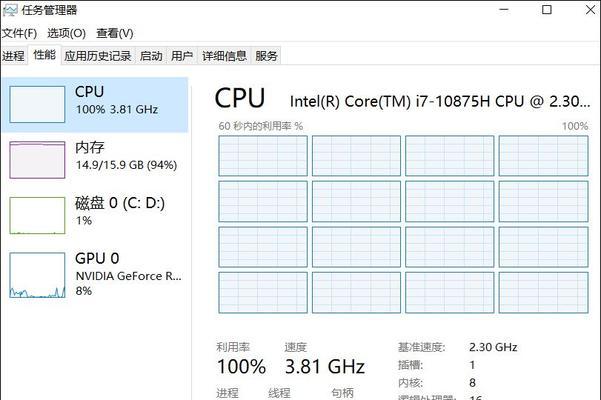The image size is (601, 400).
Task: Select the CPU performance thumbnail graph
Action: 37,104
